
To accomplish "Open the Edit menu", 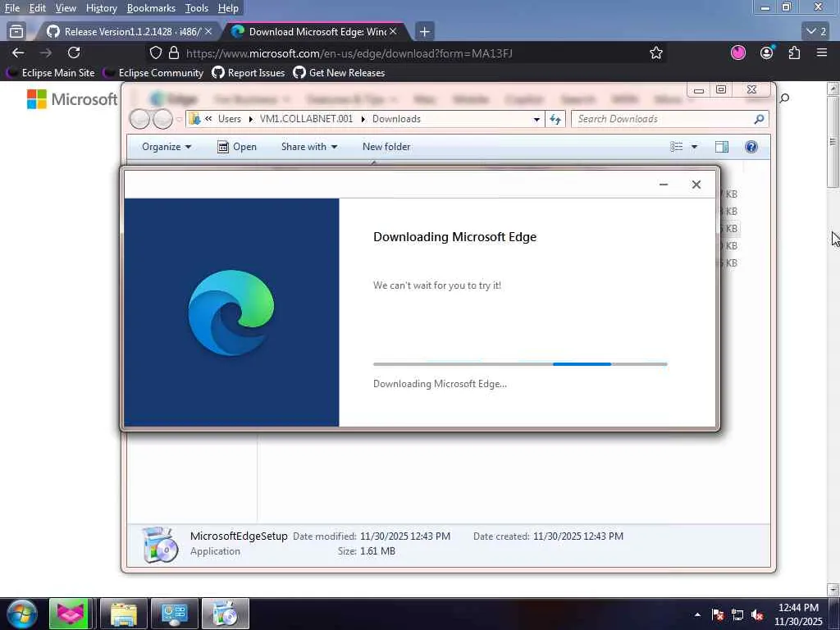I will (37, 8).
